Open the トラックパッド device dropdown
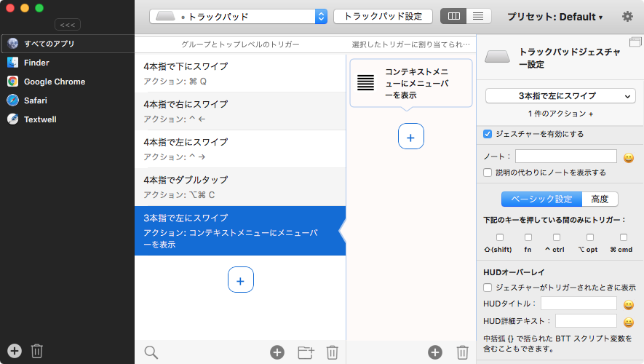Screen dimensions: 644x364 (x=238, y=17)
